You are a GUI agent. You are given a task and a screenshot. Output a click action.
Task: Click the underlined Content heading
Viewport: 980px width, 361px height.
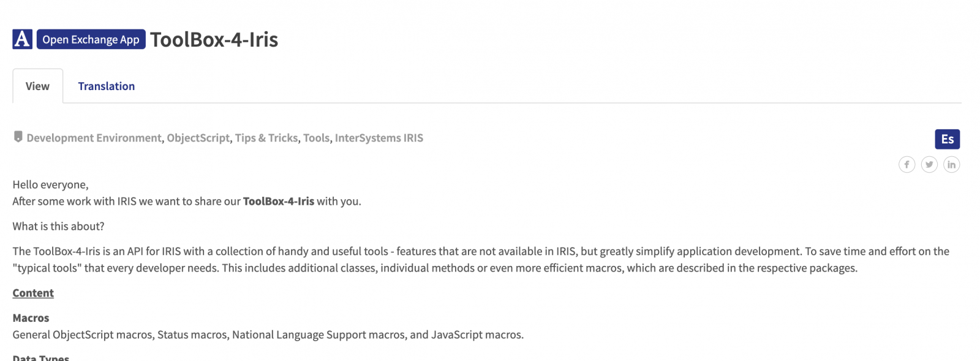click(x=33, y=293)
